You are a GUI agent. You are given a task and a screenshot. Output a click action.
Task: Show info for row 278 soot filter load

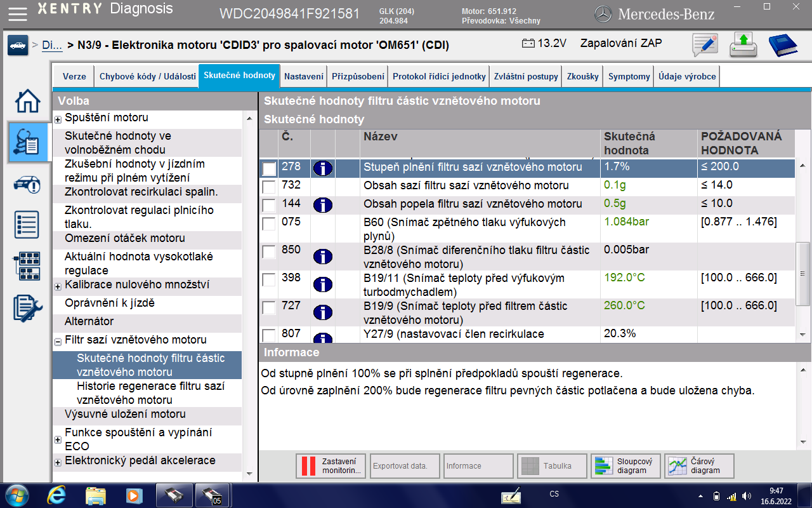(x=323, y=168)
